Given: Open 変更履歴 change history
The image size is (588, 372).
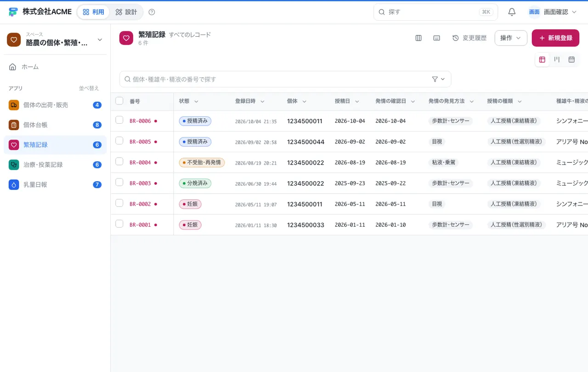Looking at the screenshot, I should pyautogui.click(x=469, y=38).
